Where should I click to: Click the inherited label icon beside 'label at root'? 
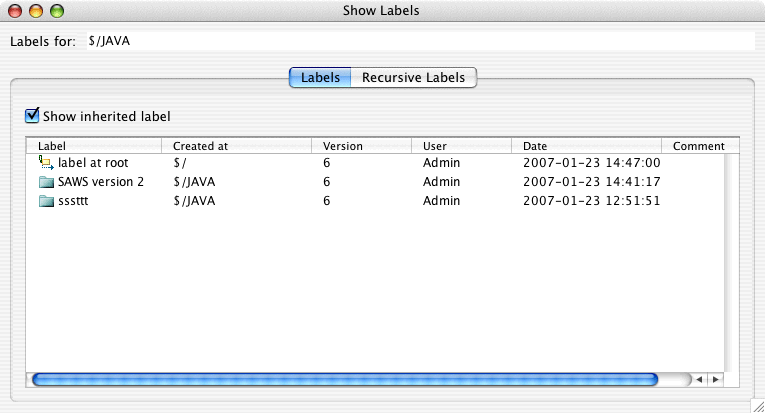45,162
